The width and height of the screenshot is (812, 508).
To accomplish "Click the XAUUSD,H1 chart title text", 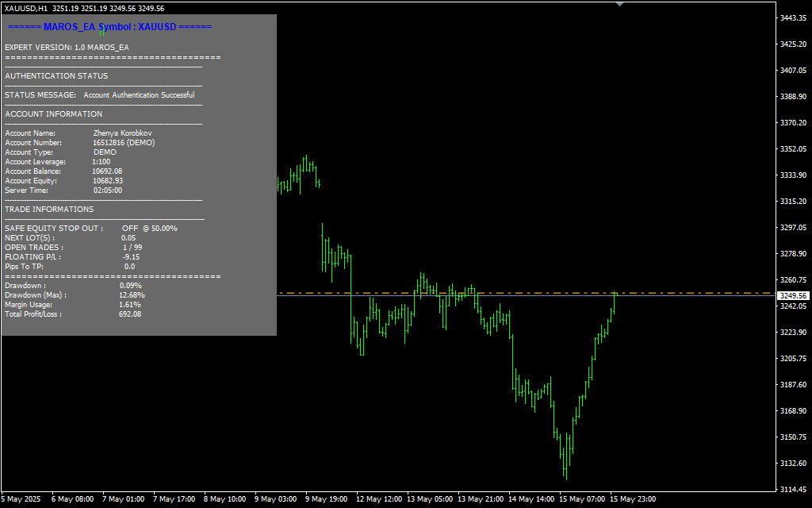I will 25,8.
